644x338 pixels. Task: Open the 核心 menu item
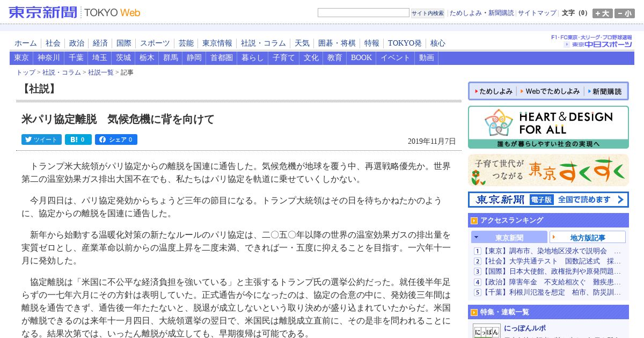(x=438, y=43)
